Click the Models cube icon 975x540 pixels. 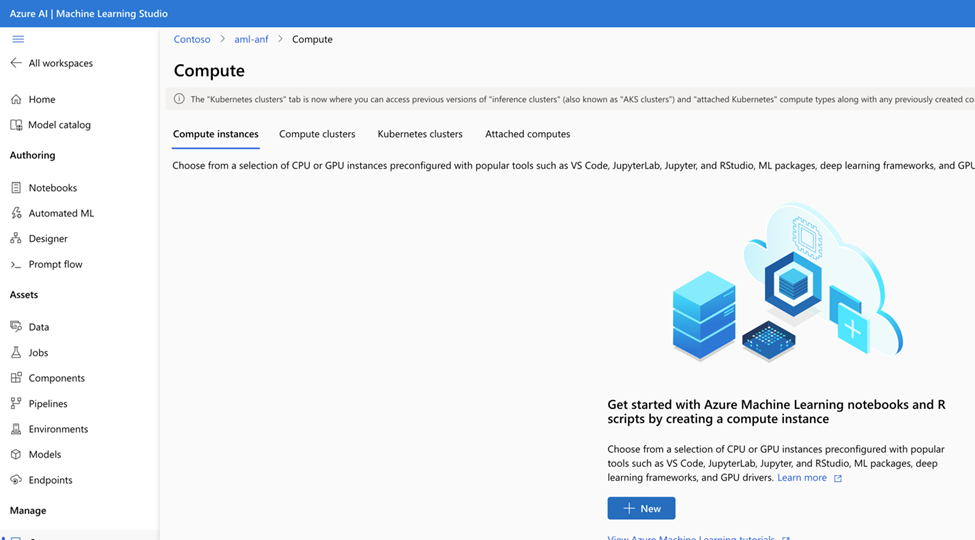click(16, 454)
